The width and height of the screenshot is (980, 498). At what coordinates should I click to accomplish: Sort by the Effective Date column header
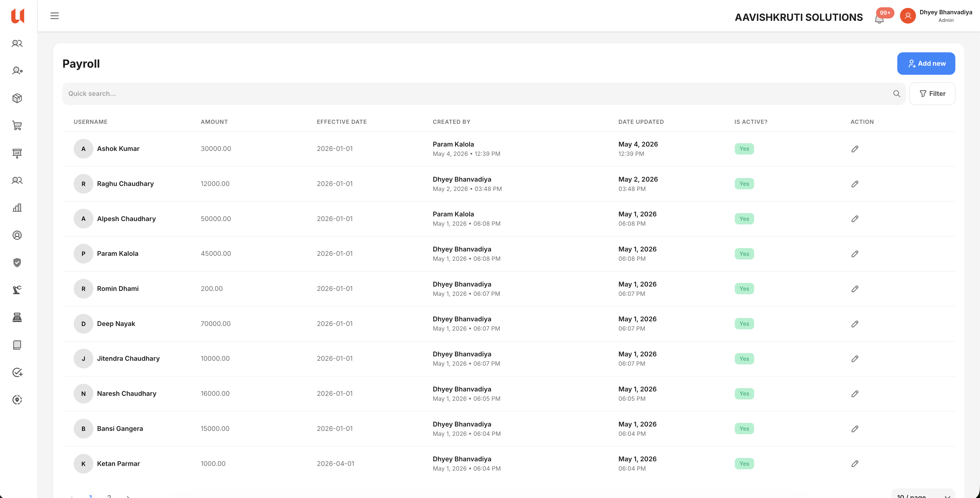pyautogui.click(x=342, y=122)
